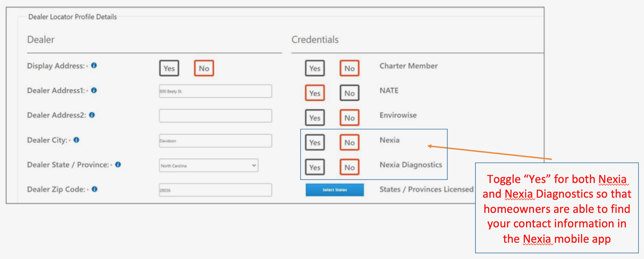The image size is (644, 259).
Task: Click the NATE label
Action: [x=389, y=90]
